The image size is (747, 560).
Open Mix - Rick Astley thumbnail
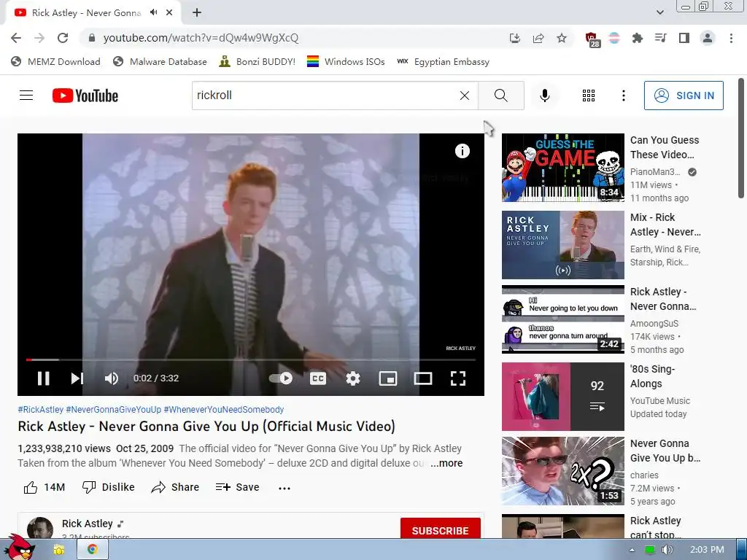[x=562, y=245]
